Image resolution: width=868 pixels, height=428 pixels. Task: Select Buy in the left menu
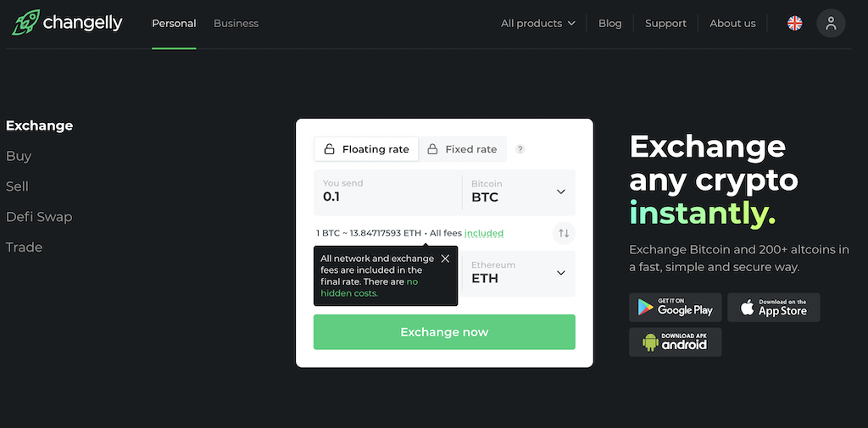(x=19, y=156)
